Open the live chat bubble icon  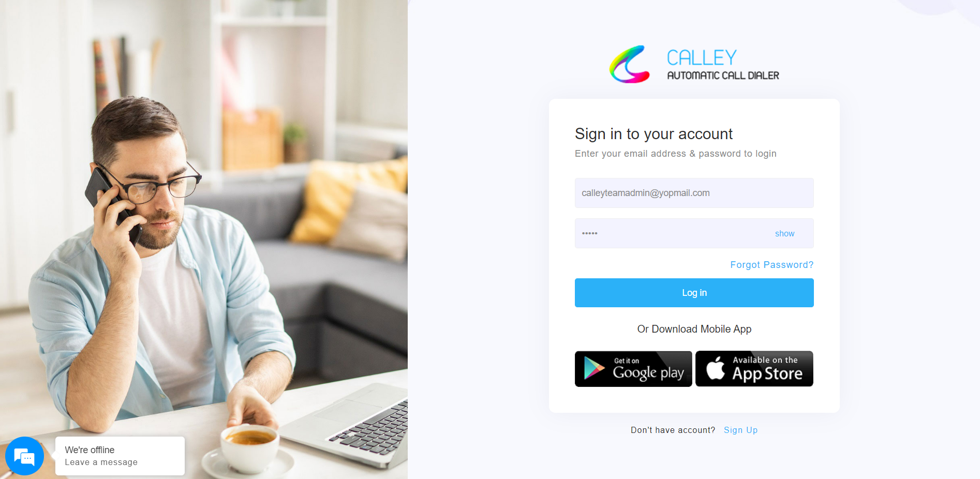point(24,456)
